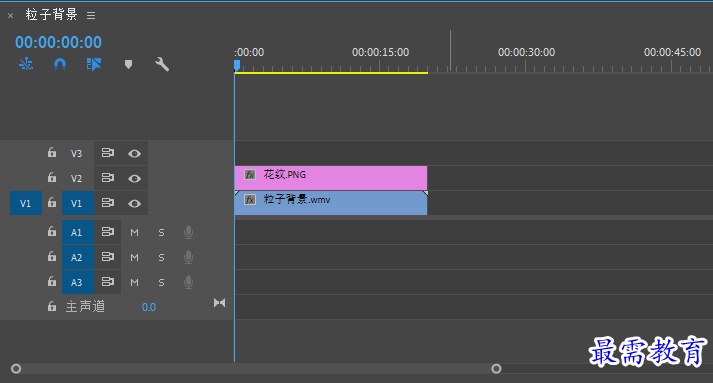The image size is (713, 383).
Task: Click the master track meter expander icon
Action: pos(219,302)
